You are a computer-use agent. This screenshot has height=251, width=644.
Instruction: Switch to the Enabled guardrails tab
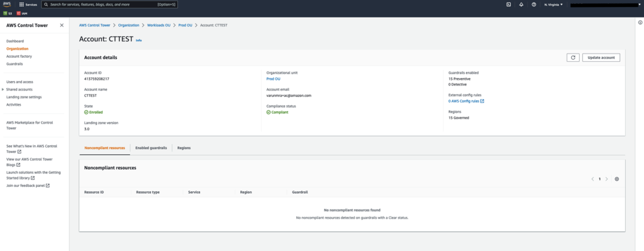pos(151,148)
